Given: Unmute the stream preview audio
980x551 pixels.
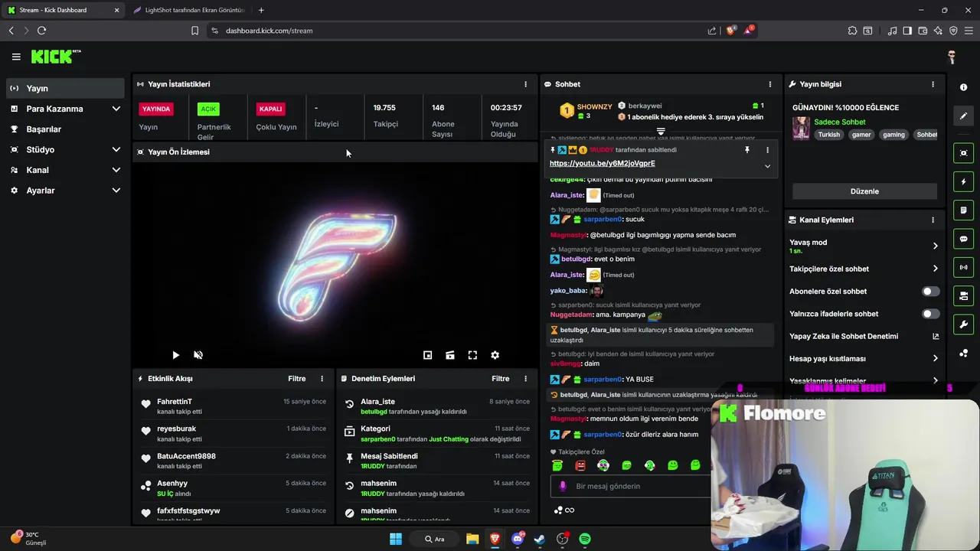Looking at the screenshot, I should pyautogui.click(x=198, y=355).
